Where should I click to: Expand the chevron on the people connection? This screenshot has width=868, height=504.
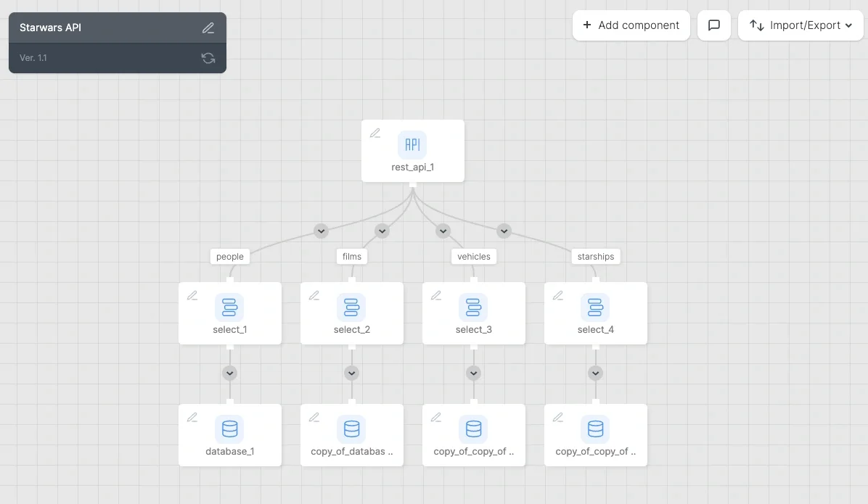click(321, 231)
